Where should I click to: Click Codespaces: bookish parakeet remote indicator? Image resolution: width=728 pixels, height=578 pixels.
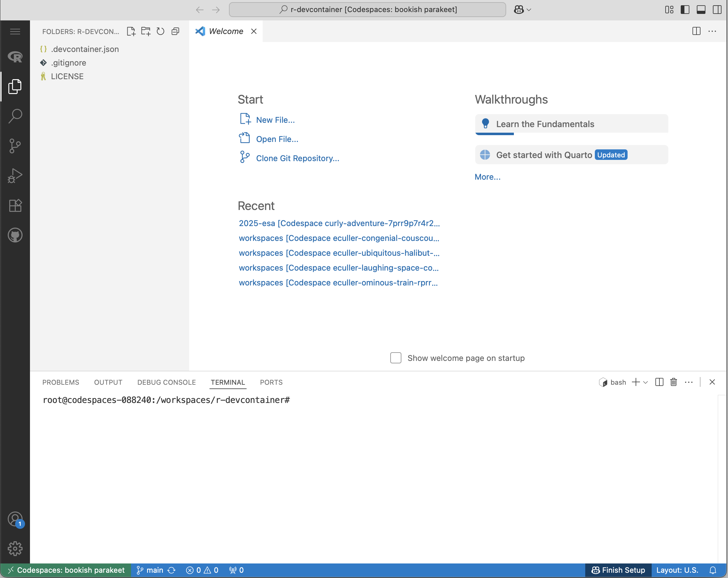tap(66, 570)
